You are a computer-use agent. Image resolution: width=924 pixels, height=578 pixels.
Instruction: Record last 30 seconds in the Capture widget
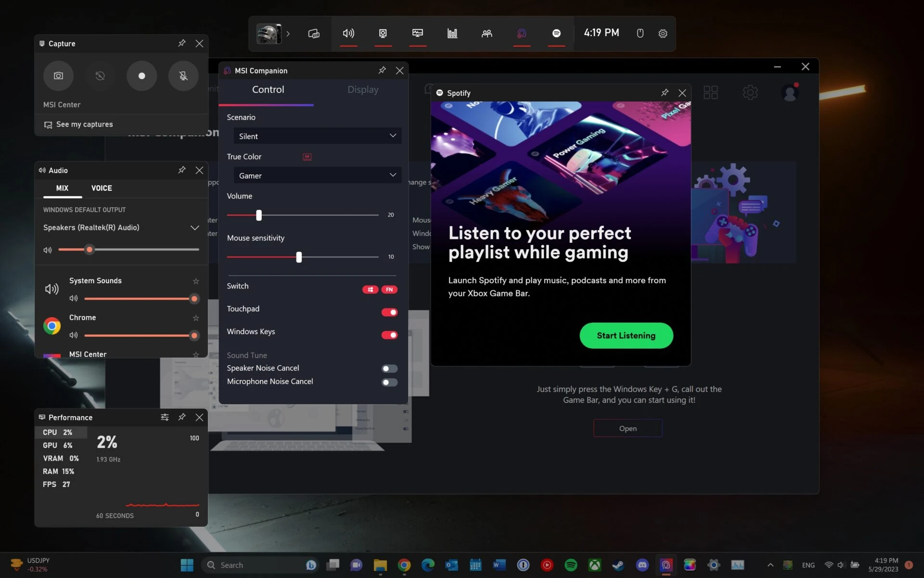(x=100, y=76)
